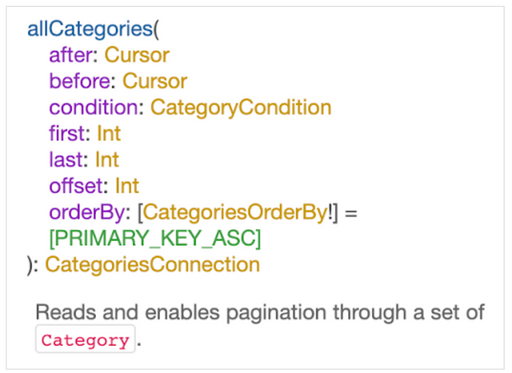
Task: Open Cursor type of after argument
Action: [137, 55]
